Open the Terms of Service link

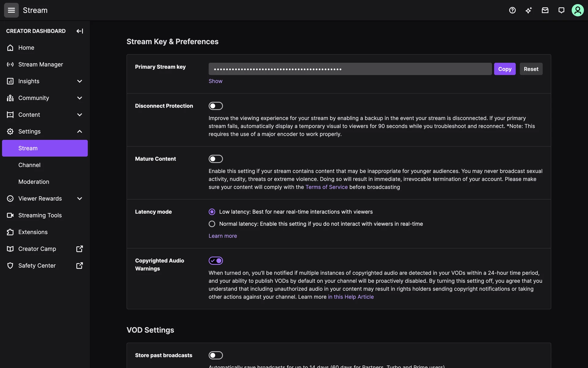pos(326,187)
